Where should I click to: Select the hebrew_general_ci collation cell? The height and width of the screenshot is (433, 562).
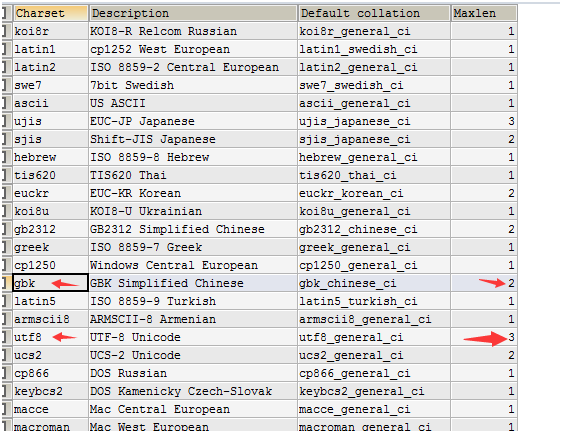click(x=374, y=157)
